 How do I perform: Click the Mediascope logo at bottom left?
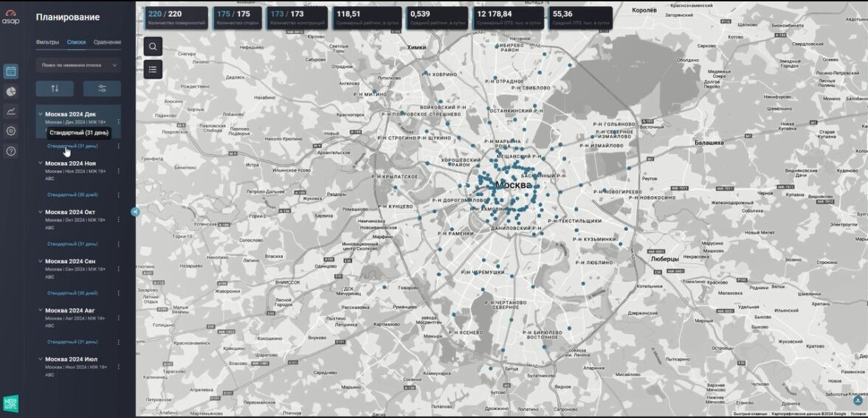10,404
